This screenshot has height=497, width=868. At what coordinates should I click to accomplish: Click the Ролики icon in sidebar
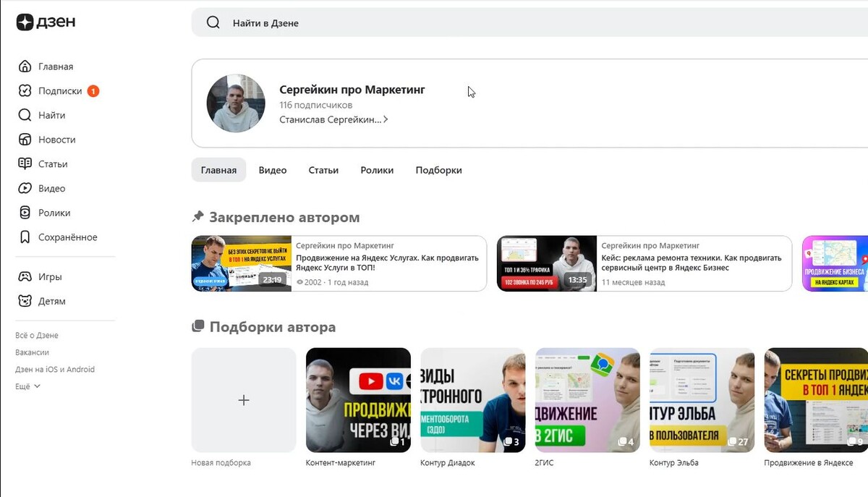coord(25,213)
